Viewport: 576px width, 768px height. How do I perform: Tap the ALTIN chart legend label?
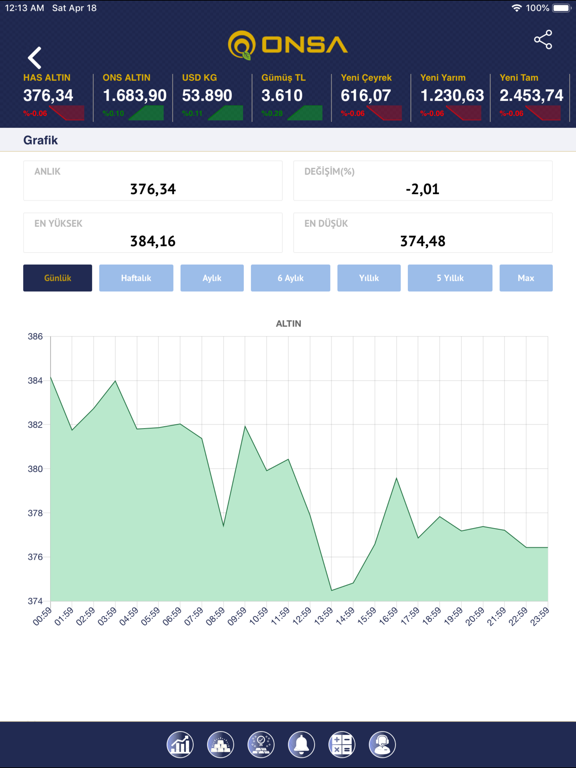coord(288,323)
